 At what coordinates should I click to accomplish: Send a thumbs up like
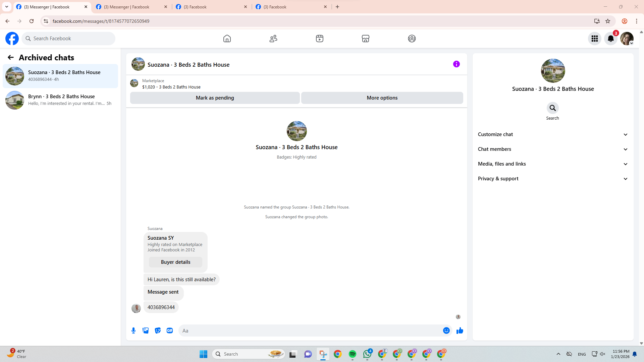tap(460, 330)
